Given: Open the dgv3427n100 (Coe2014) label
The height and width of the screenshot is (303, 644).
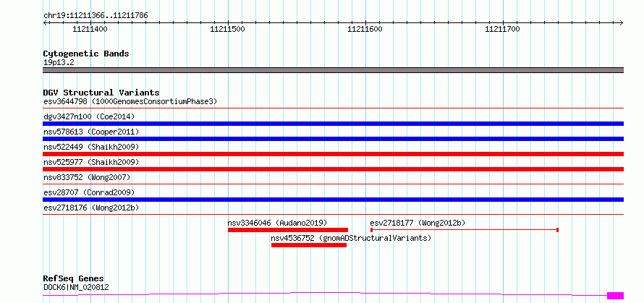Looking at the screenshot, I should coord(89,116).
